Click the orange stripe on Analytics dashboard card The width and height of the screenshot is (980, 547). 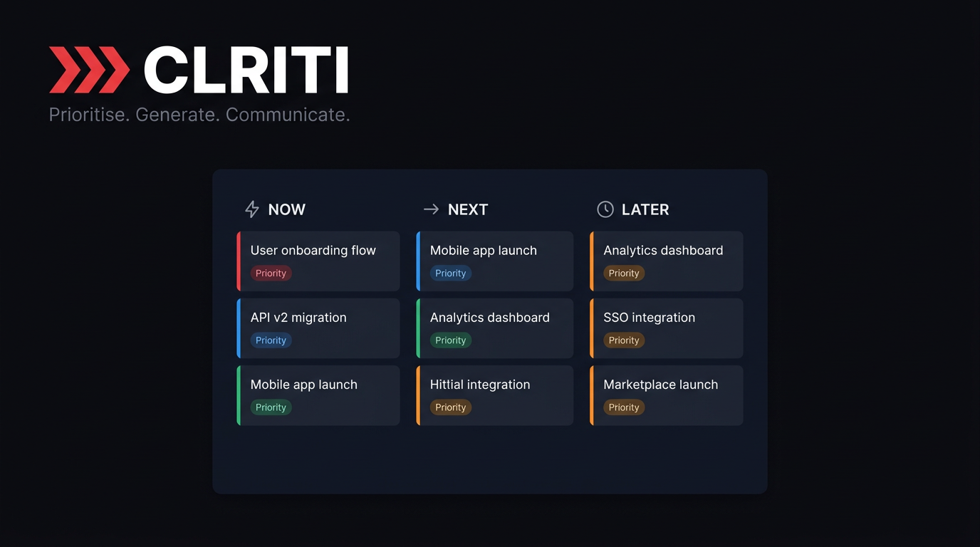(x=591, y=261)
